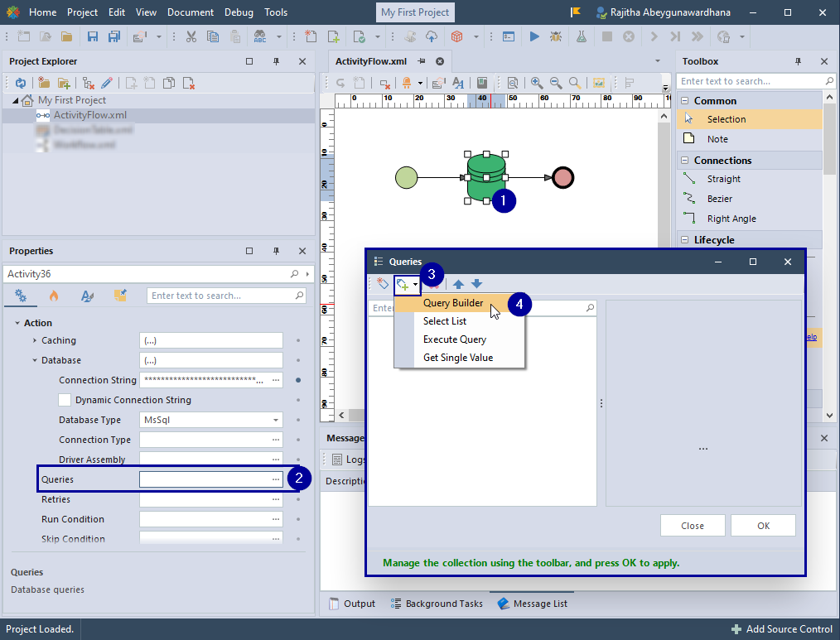
Task: Click export diagram image icon
Action: (x=598, y=83)
